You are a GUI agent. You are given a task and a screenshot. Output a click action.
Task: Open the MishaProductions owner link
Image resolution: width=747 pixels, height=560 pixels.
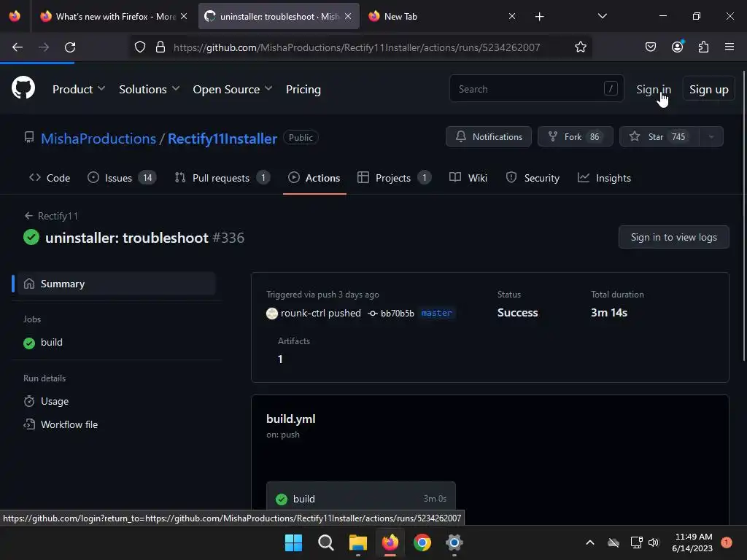coord(98,139)
